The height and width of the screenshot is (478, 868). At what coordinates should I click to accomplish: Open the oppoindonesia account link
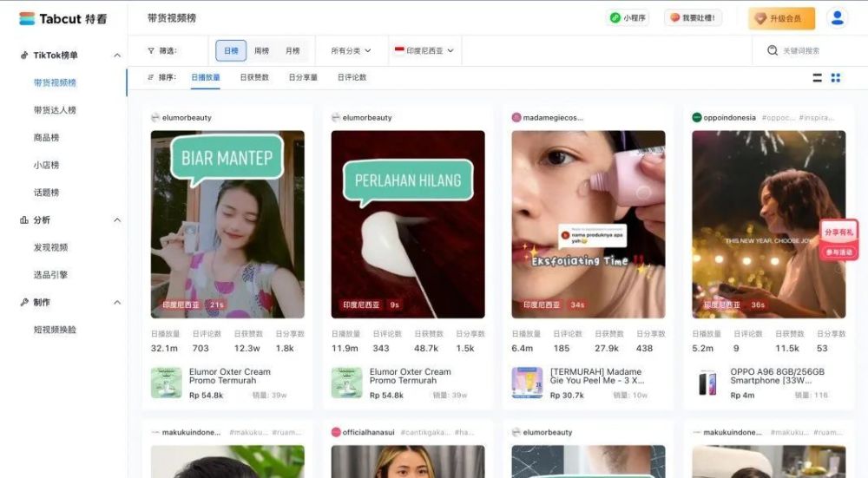tap(729, 117)
